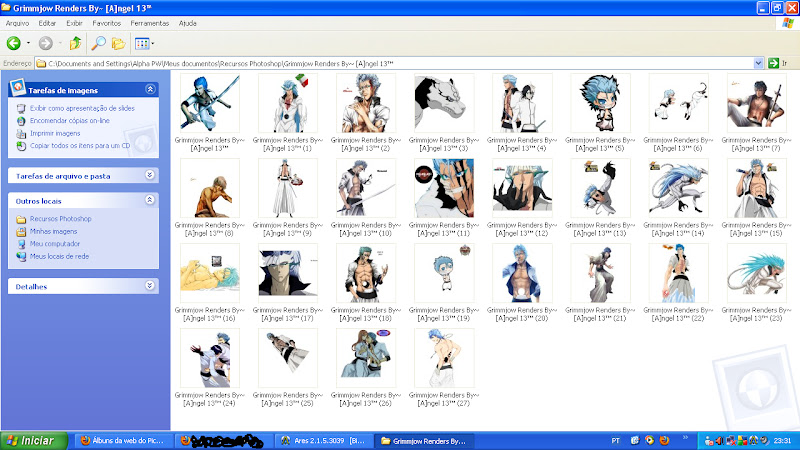The height and width of the screenshot is (450, 800).
Task: Toggle the Folders pane button
Action: (x=118, y=43)
